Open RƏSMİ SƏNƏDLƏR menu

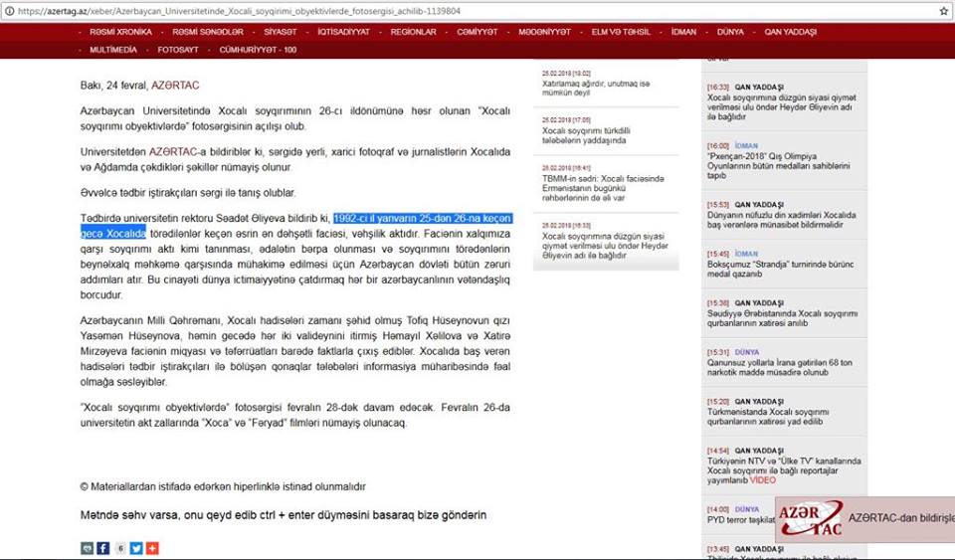coord(208,32)
